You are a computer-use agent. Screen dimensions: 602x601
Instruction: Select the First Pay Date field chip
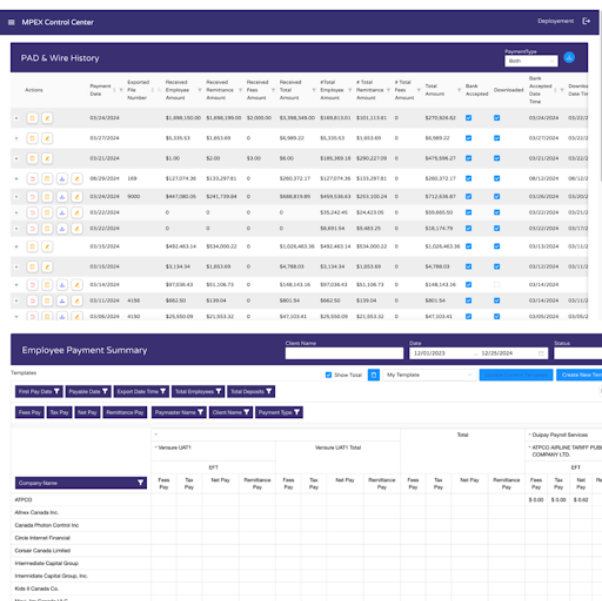click(x=38, y=391)
